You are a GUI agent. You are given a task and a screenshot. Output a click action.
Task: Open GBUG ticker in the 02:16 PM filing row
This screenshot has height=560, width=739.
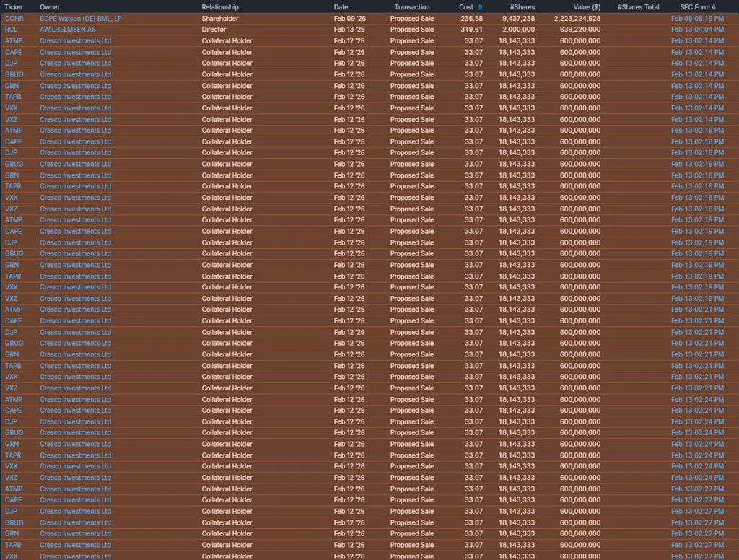pos(14,164)
